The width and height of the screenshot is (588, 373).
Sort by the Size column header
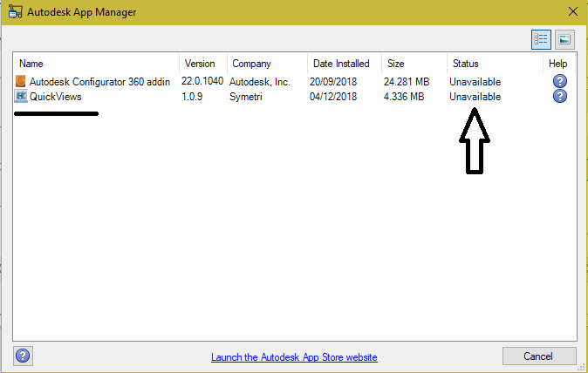coord(395,64)
